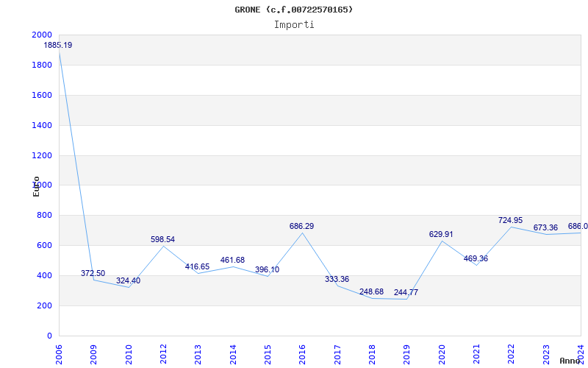Click the 1885.19 data label for 2006
Image resolution: width=588 pixels, height=368 pixels.
click(x=58, y=46)
